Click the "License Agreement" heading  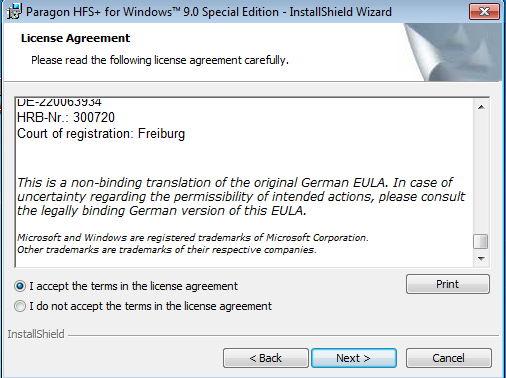(75, 38)
